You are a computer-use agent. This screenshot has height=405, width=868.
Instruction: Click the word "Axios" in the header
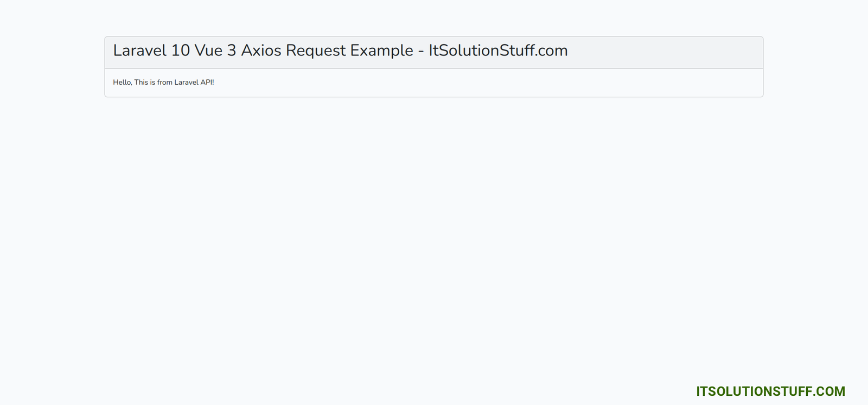[261, 50]
